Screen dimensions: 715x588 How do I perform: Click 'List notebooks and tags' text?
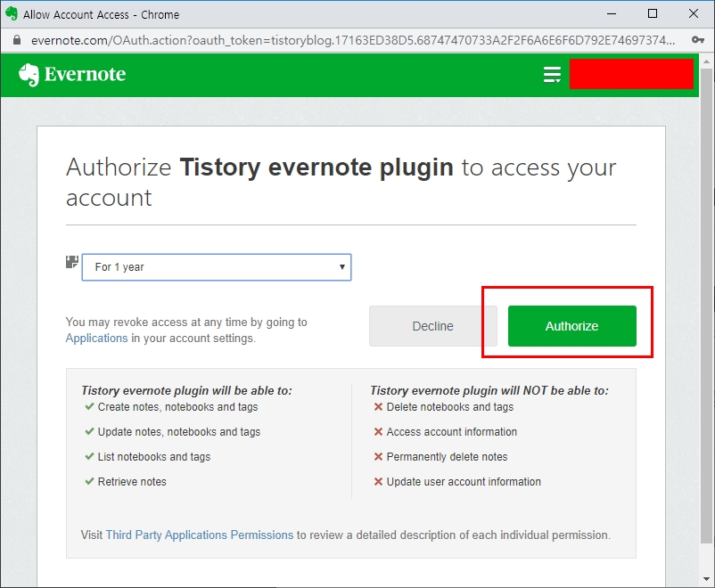pyautogui.click(x=154, y=457)
